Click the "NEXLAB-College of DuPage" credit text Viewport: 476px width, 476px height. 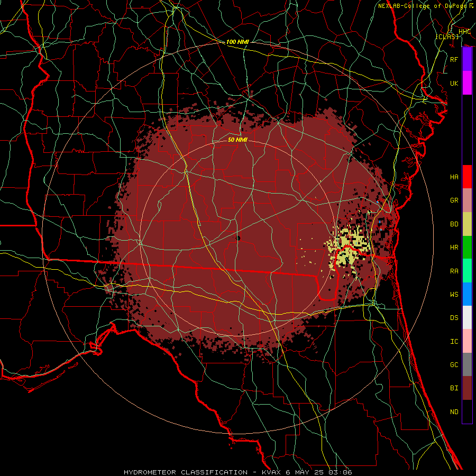click(x=423, y=6)
